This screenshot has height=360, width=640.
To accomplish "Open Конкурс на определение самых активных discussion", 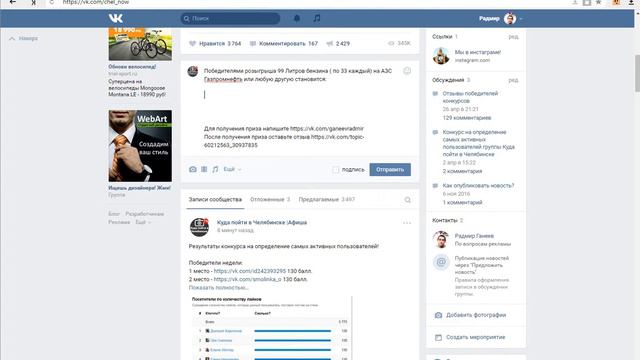I will [478, 143].
